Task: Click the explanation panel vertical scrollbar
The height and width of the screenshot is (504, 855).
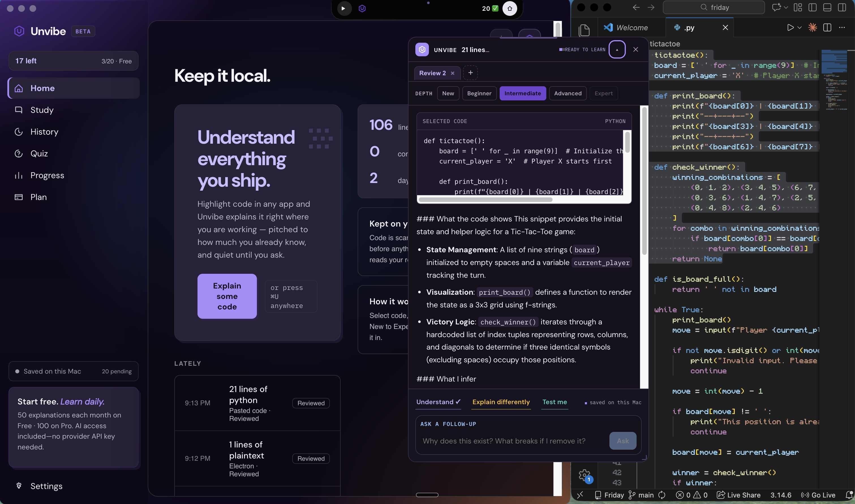Action: [x=644, y=181]
